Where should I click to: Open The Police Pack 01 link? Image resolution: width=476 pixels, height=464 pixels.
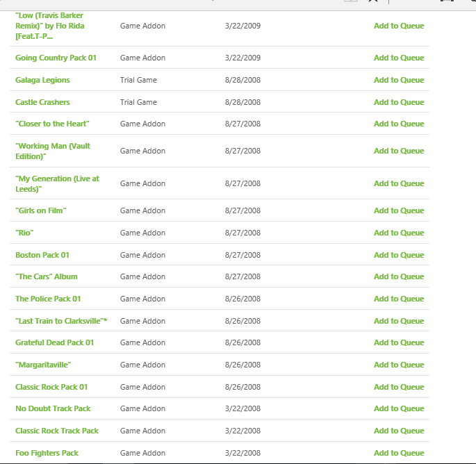(48, 299)
